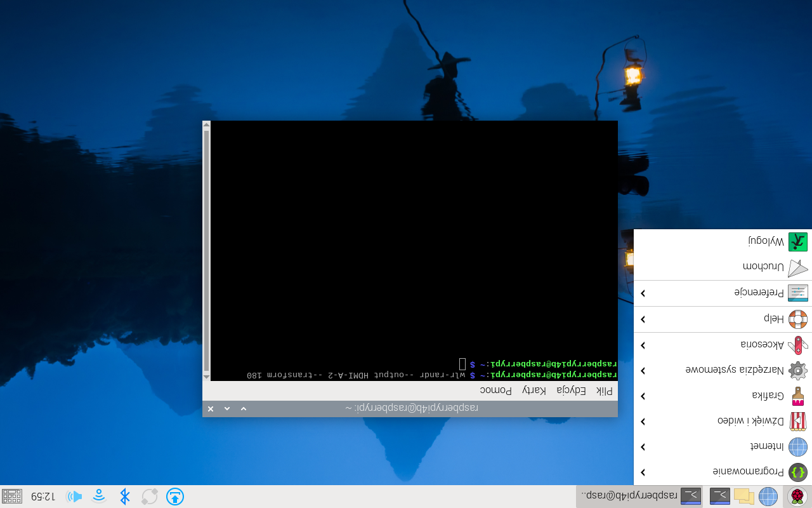Image resolution: width=812 pixels, height=508 pixels.
Task: Open the Karty menu in terminal
Action: [x=534, y=391]
